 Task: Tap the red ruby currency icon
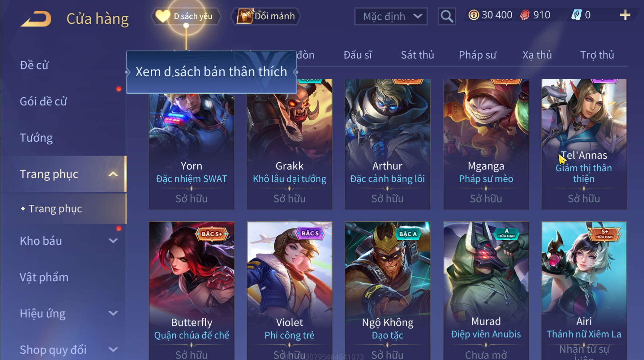[x=525, y=15]
